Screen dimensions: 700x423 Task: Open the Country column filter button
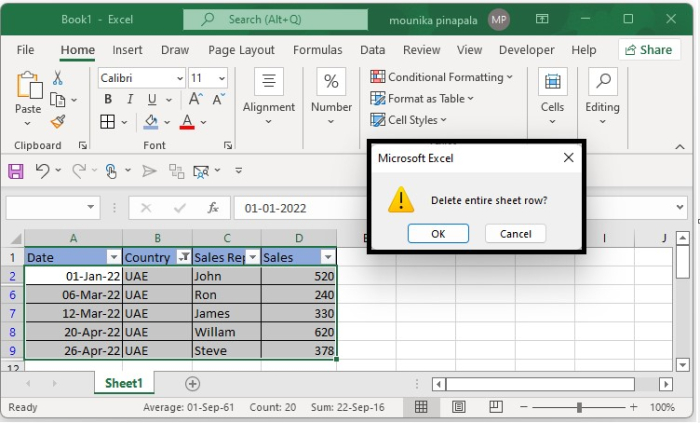(x=183, y=257)
